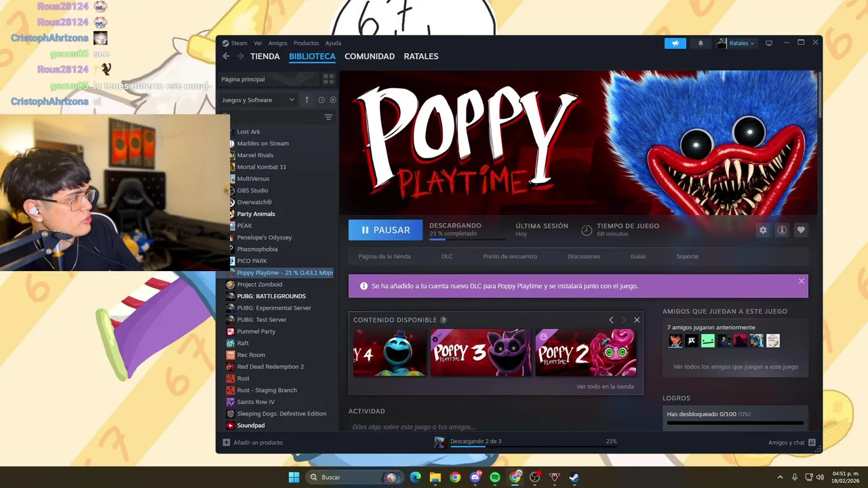Click the activity status input field
This screenshot has width=868, height=488.
click(x=495, y=426)
